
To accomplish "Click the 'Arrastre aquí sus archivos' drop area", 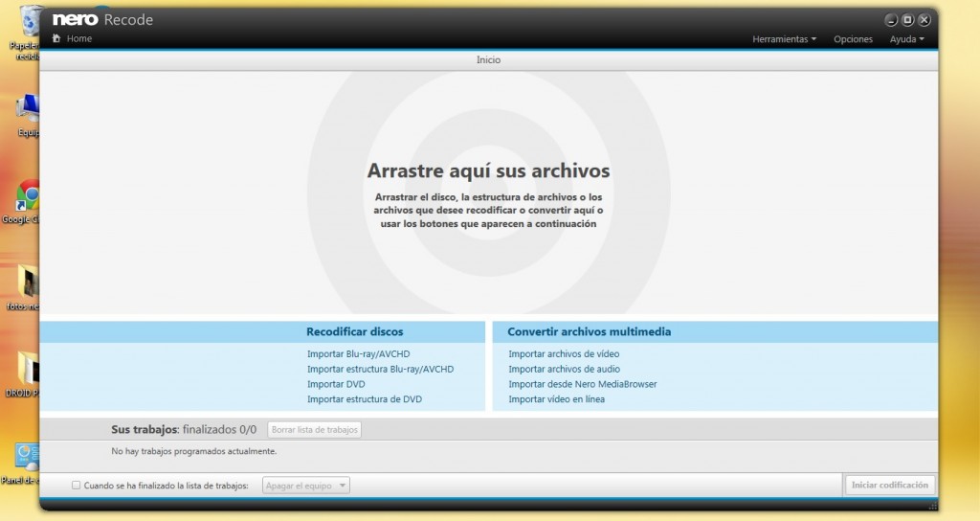I will (x=488, y=192).
